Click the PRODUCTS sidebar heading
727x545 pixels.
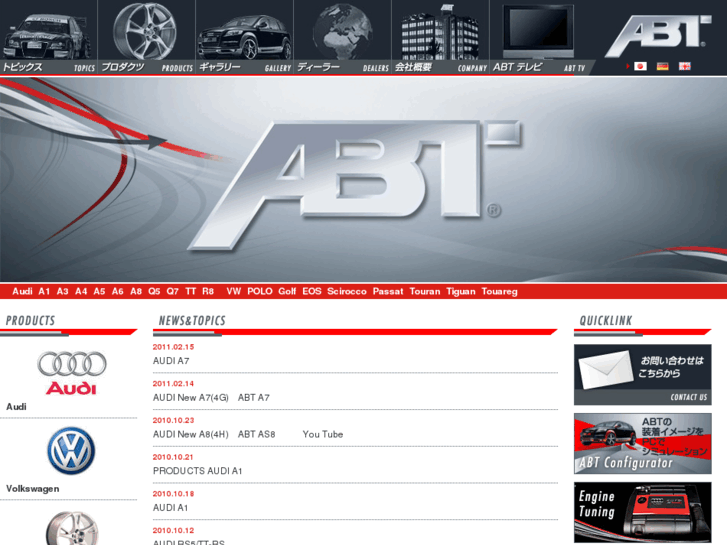coord(30,321)
